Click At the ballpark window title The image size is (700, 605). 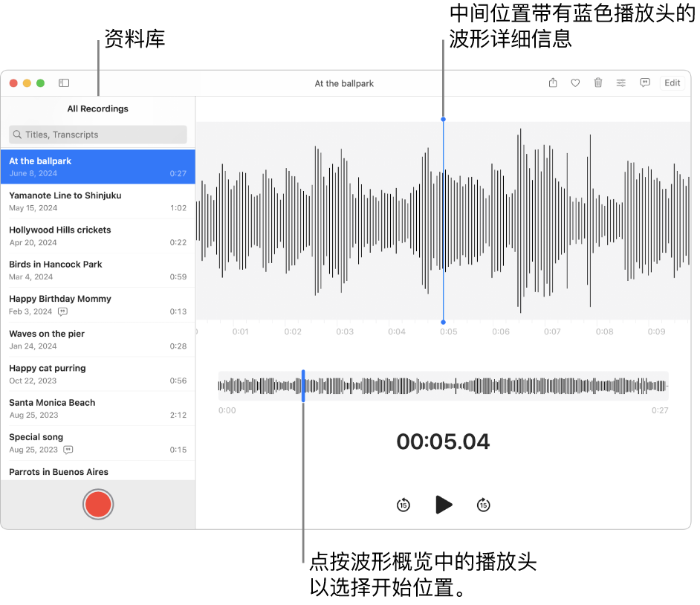point(344,83)
